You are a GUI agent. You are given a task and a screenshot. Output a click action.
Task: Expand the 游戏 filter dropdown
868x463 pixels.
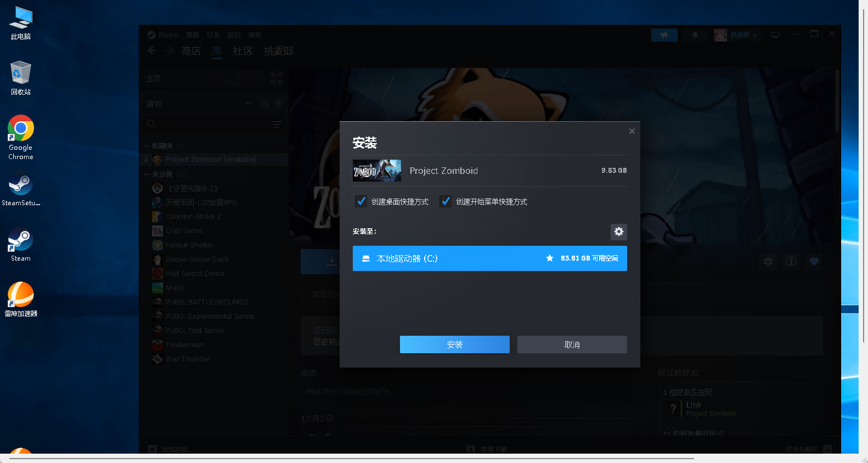pyautogui.click(x=249, y=104)
